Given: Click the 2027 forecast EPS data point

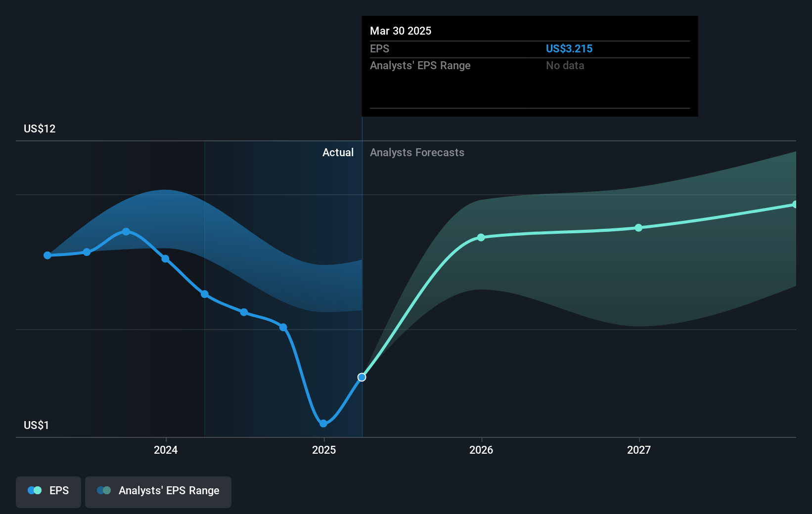Looking at the screenshot, I should coord(638,228).
